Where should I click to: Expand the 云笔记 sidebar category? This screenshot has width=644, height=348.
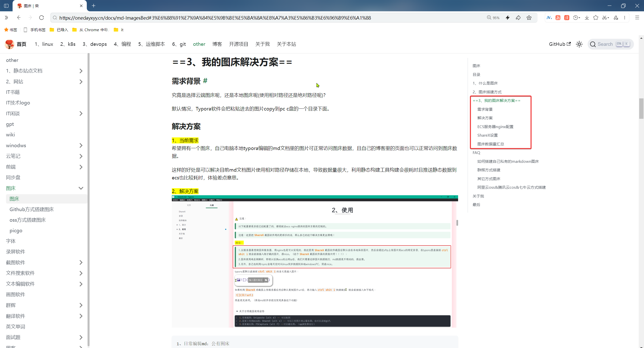[81, 156]
